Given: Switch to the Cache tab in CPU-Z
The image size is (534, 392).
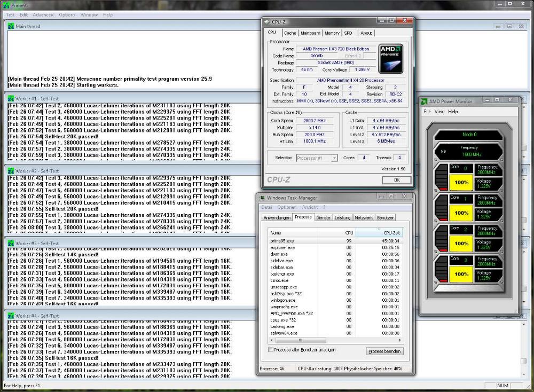Looking at the screenshot, I should [x=290, y=33].
